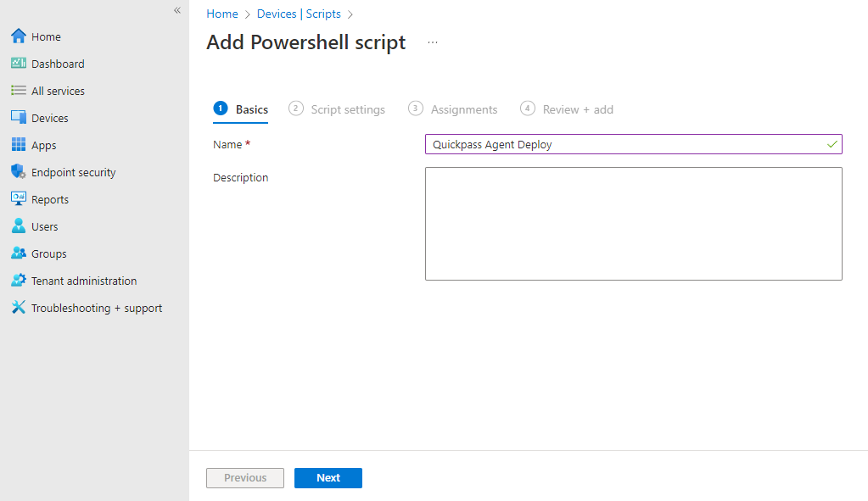Viewport: 868px width, 501px height.
Task: Click the Groups people icon
Action: coord(19,253)
